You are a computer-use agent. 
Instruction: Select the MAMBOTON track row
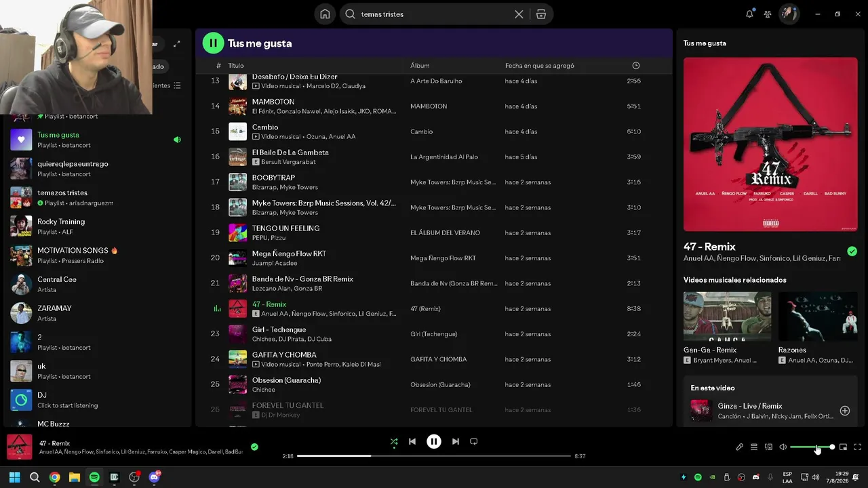pos(434,106)
